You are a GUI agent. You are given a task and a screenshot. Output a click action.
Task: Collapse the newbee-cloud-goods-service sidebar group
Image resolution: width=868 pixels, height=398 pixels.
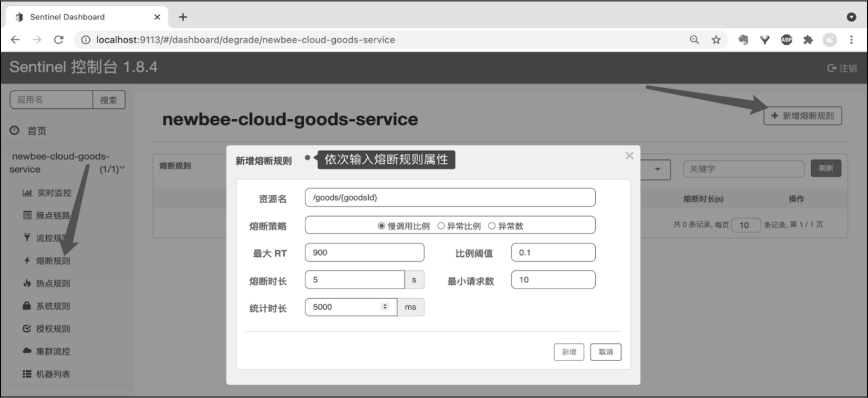(x=67, y=163)
